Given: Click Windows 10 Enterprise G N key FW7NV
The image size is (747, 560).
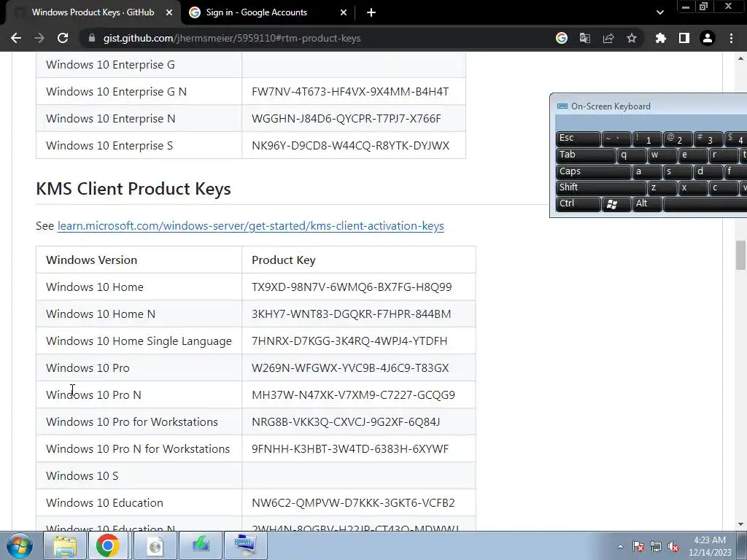Looking at the screenshot, I should pos(350,91).
